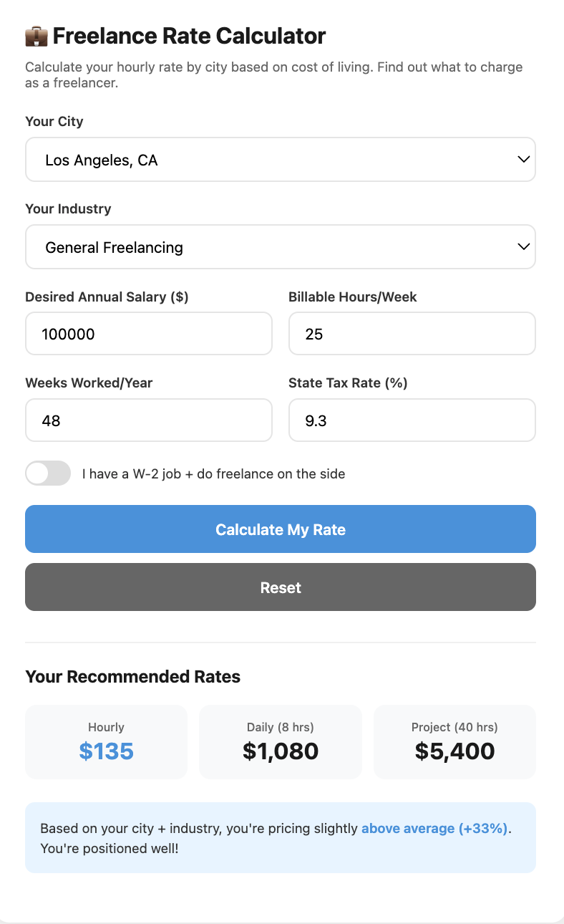564x924 pixels.
Task: Enable the W-2 job side freelance toggle
Action: (48, 473)
